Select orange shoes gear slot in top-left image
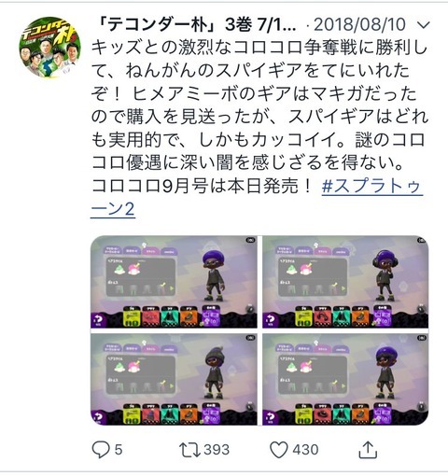 [x=189, y=316]
